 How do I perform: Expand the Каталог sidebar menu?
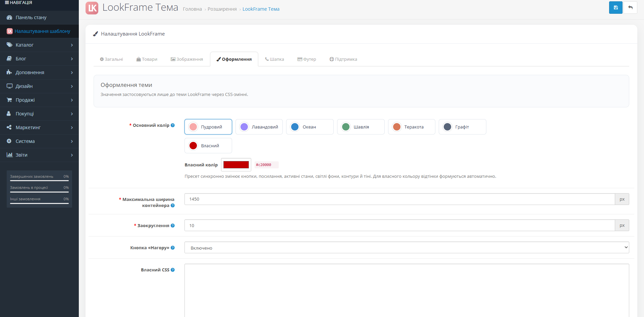[39, 45]
